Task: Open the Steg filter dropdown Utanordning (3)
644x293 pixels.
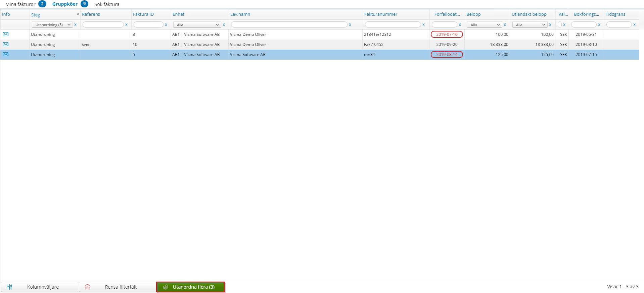Action: tap(52, 25)
